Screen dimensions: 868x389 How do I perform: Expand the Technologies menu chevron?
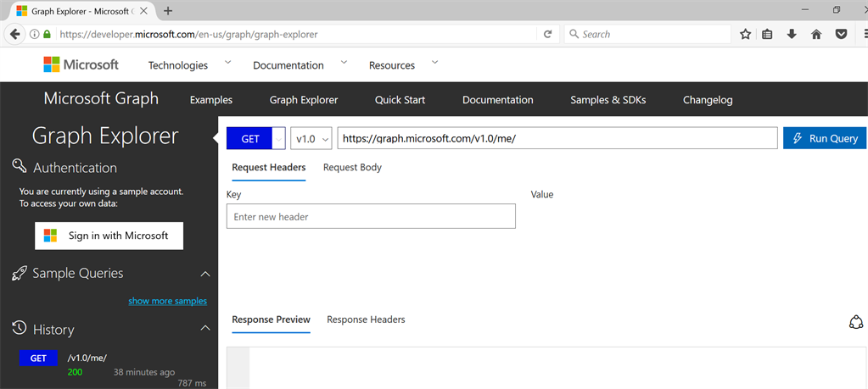[x=227, y=63]
